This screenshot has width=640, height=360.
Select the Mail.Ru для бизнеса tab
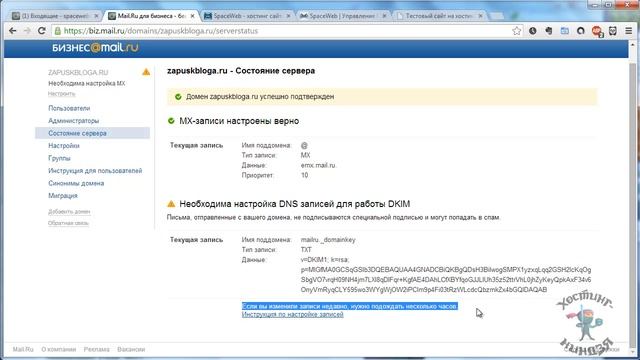151,16
